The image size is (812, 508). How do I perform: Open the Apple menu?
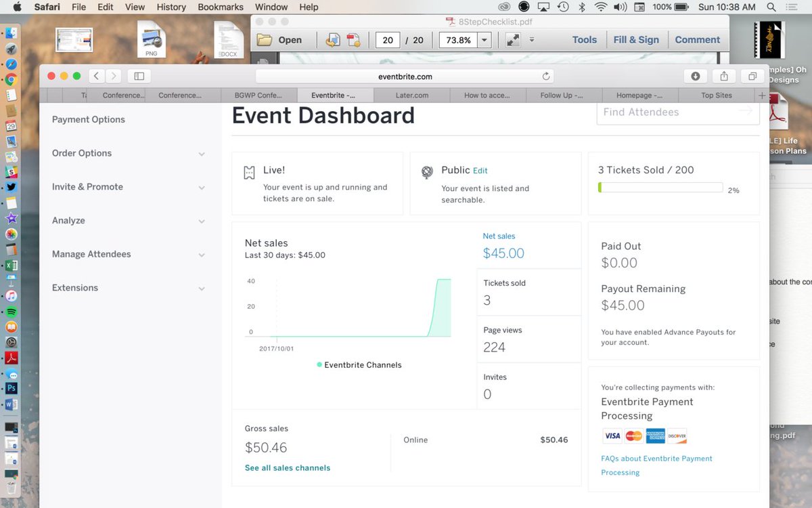pyautogui.click(x=17, y=7)
